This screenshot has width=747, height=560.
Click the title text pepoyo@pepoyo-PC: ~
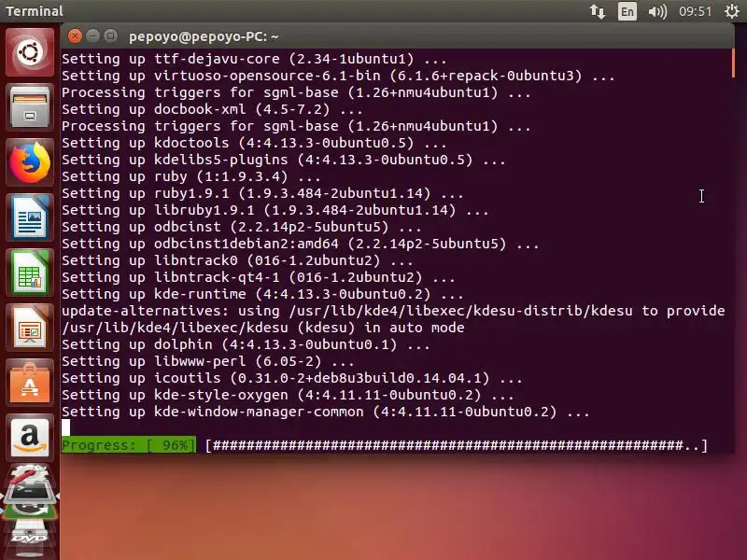tap(204, 36)
